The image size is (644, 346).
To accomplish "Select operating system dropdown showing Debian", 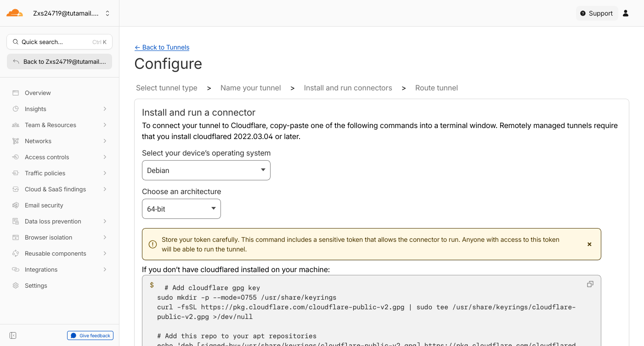I will click(206, 170).
